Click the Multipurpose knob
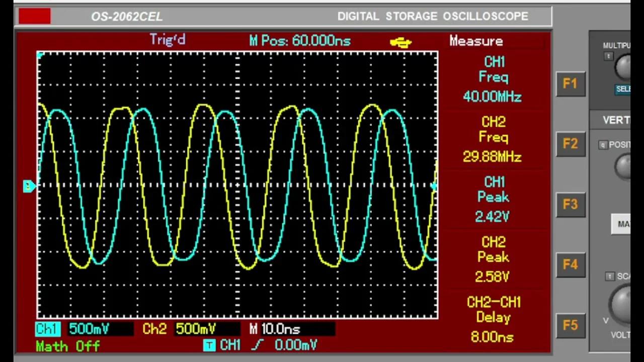 point(624,67)
